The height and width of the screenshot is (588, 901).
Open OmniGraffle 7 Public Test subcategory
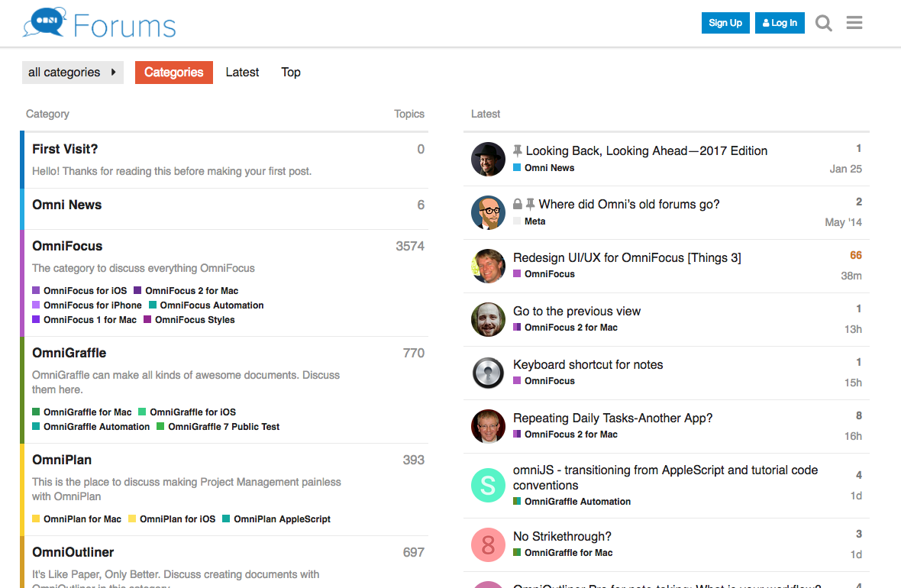pyautogui.click(x=218, y=426)
